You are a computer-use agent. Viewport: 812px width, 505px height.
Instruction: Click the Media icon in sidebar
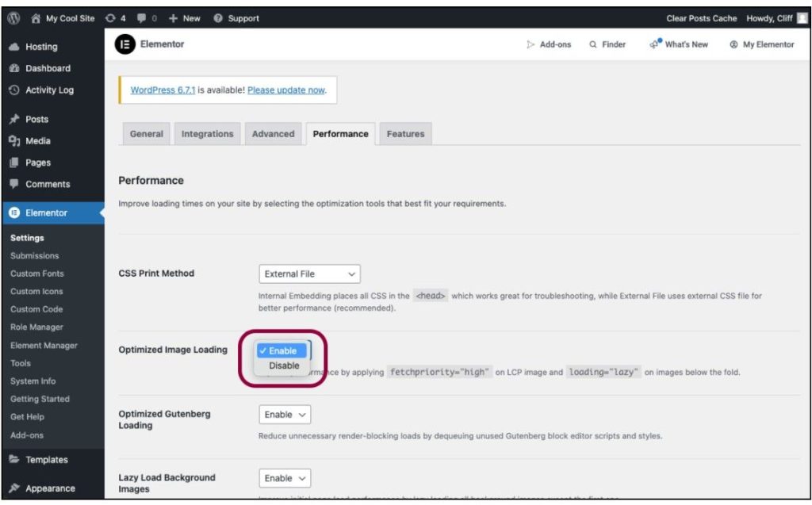14,141
